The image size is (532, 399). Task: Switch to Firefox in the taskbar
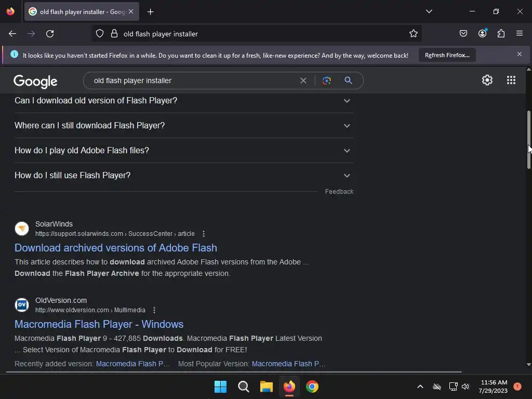[x=289, y=387]
